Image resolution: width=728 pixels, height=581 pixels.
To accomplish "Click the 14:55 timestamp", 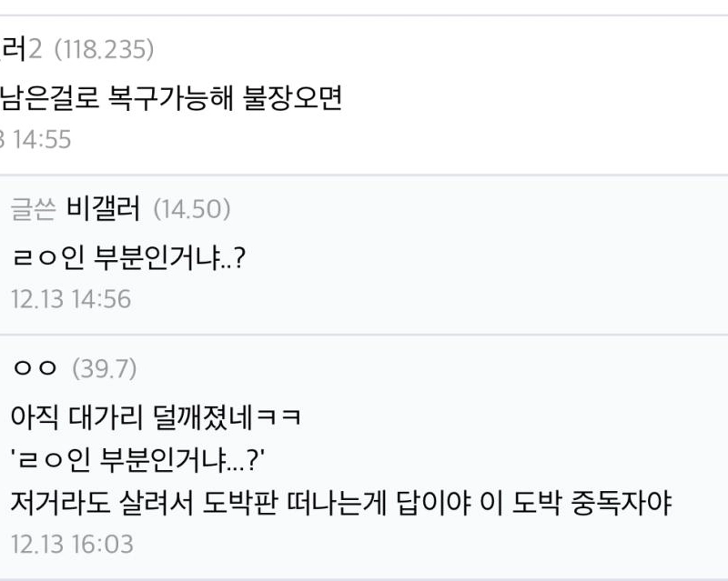I will 40,140.
